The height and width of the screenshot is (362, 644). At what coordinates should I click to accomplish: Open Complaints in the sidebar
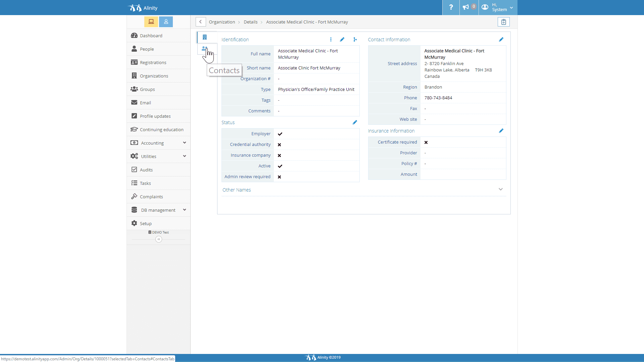click(x=158, y=197)
